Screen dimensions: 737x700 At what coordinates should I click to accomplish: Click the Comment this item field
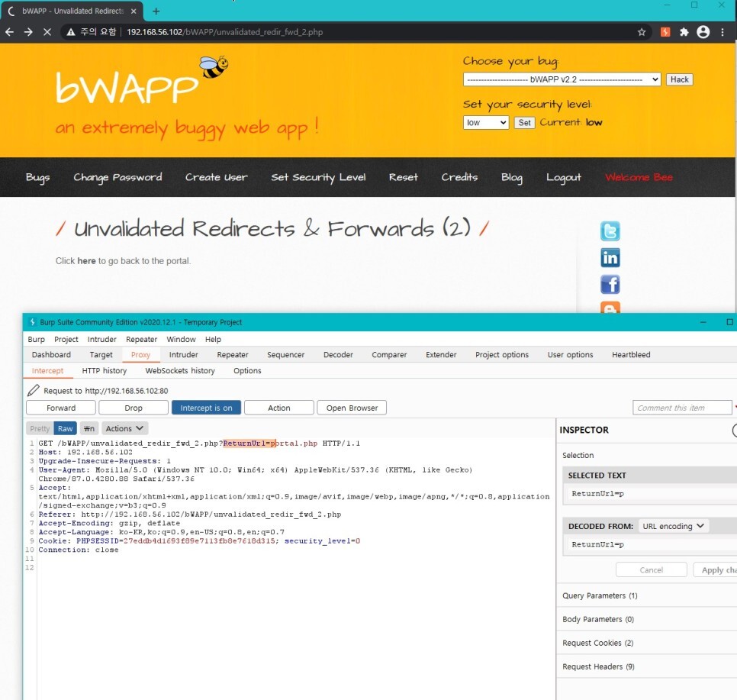[x=683, y=408]
